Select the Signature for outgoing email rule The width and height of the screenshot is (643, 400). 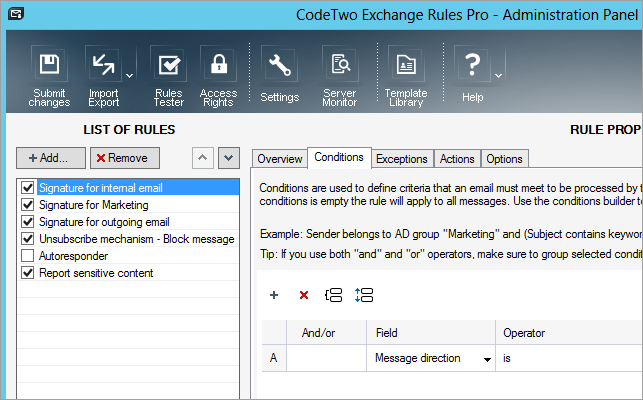click(x=138, y=222)
